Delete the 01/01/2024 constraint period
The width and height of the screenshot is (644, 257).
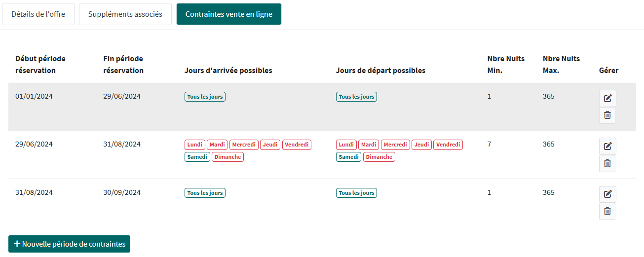tap(607, 115)
